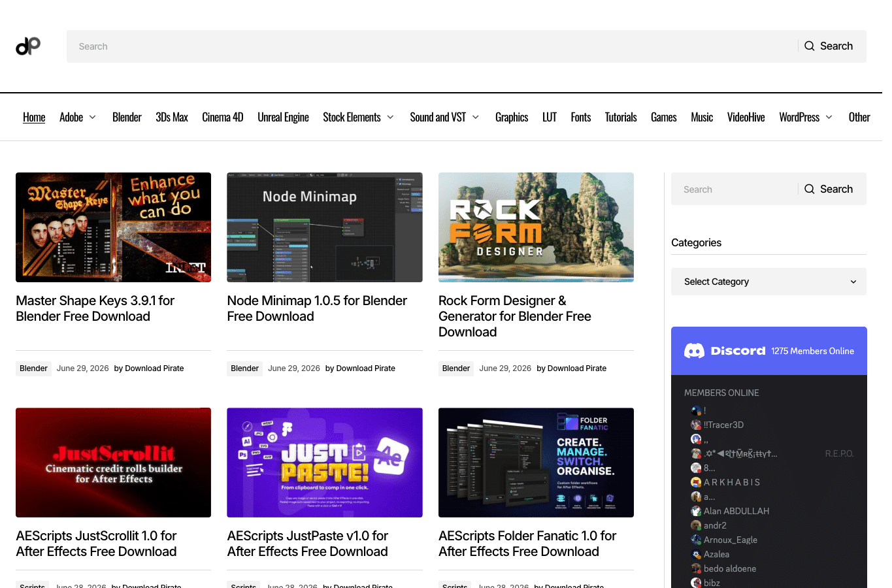The width and height of the screenshot is (892, 588).
Task: Click the avatar next to bibz
Action: tap(696, 583)
